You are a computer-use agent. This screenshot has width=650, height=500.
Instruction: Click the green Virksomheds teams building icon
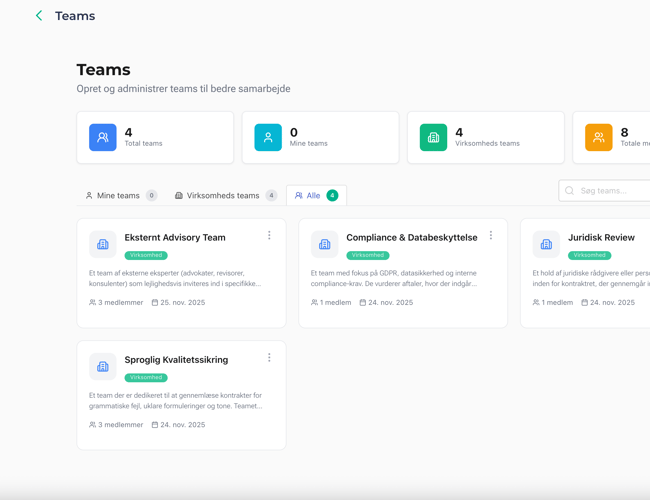click(433, 137)
